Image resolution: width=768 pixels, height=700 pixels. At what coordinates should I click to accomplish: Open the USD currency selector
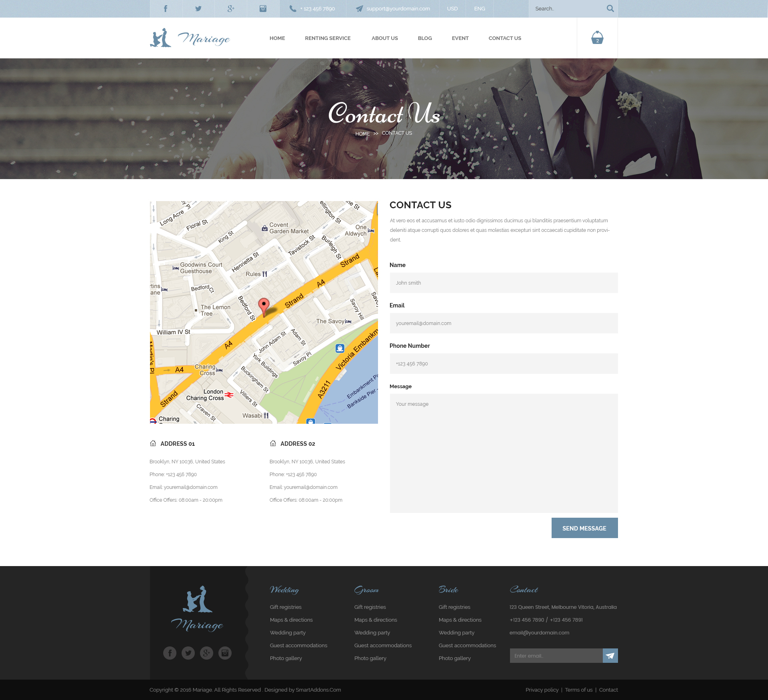point(452,8)
